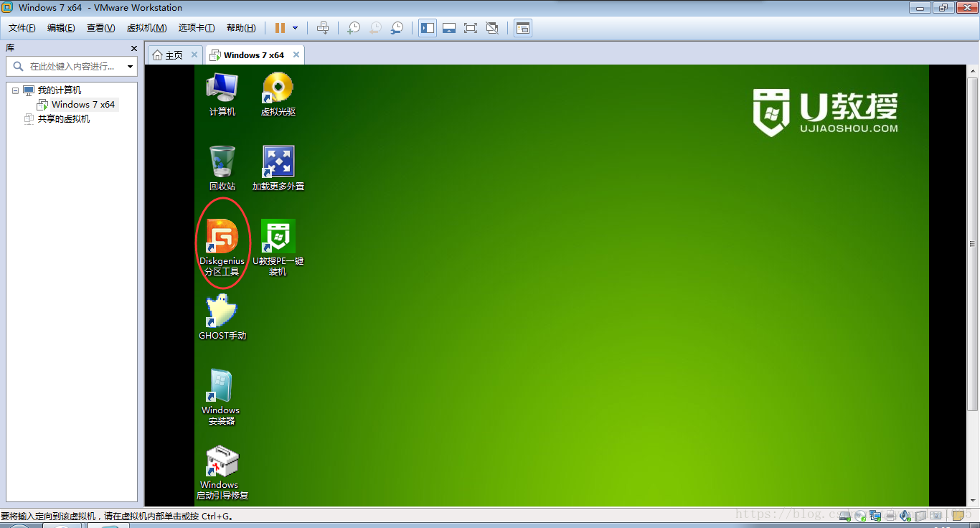The image size is (980, 528).
Task: Click the camera device status icon
Action: point(936,515)
